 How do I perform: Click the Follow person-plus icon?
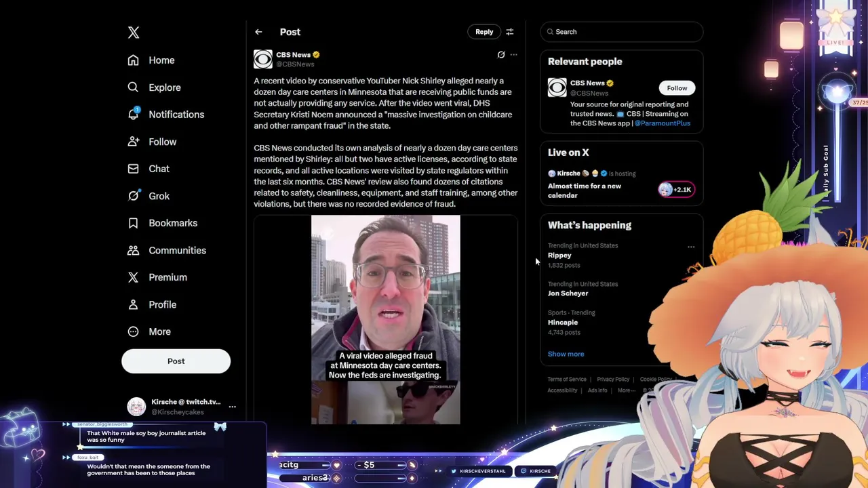[x=134, y=142]
